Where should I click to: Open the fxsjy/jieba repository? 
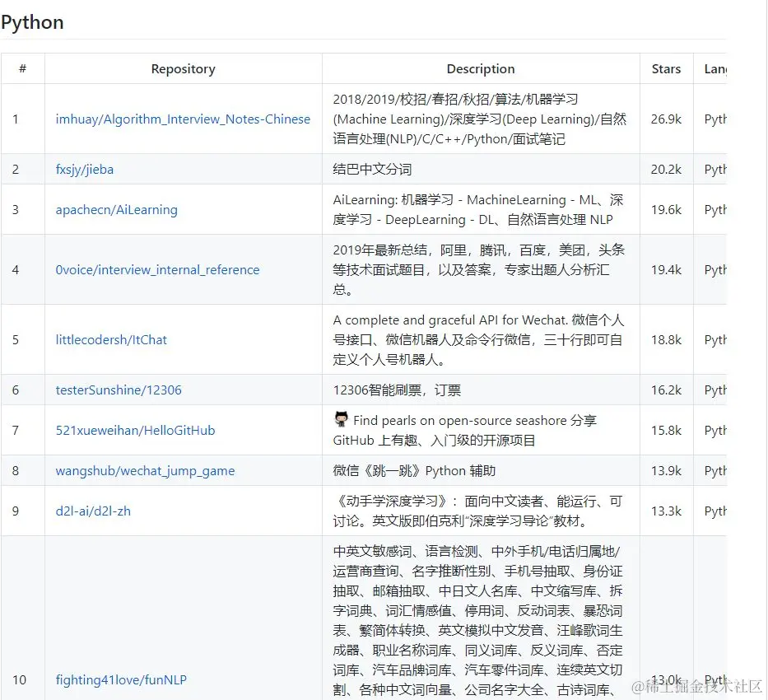tap(84, 170)
